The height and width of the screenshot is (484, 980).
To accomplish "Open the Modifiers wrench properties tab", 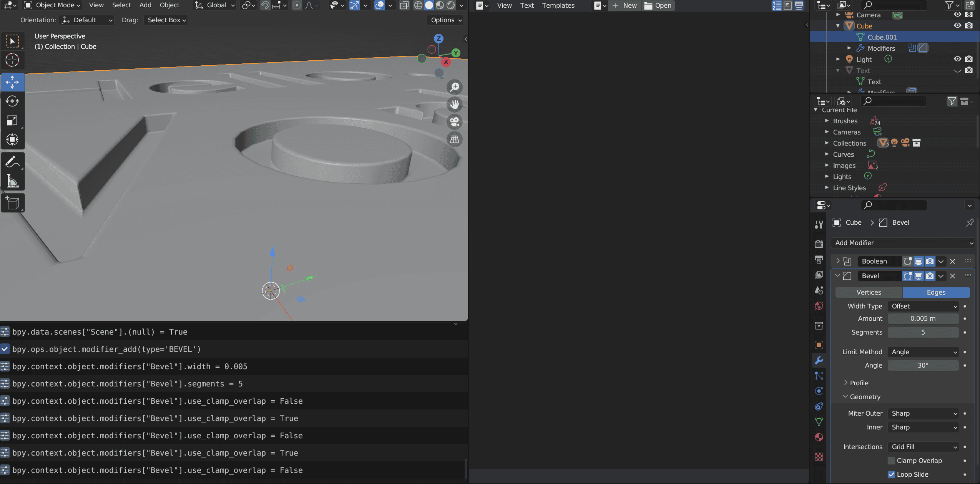I will point(819,360).
